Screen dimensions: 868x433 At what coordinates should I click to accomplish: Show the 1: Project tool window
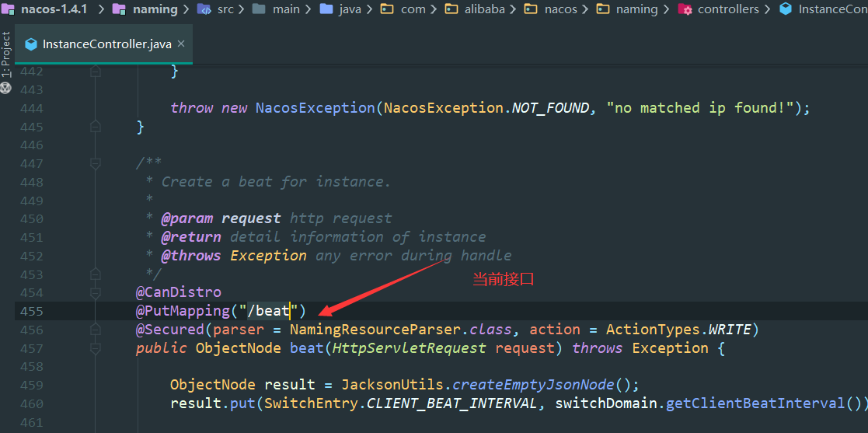tap(6, 54)
